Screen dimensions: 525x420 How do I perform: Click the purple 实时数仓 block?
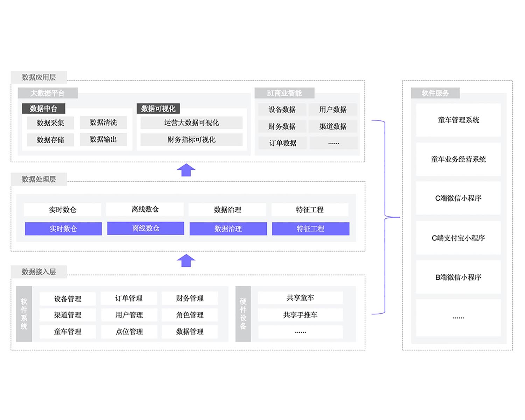point(63,229)
